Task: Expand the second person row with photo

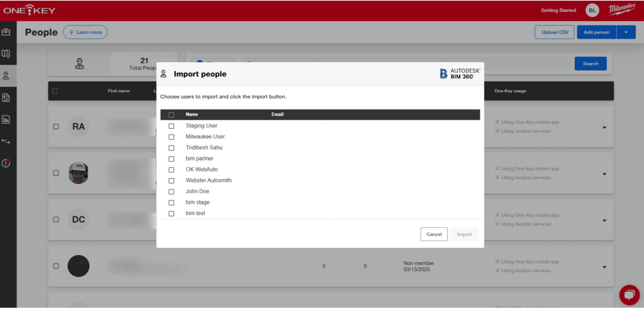Action: click(x=604, y=174)
